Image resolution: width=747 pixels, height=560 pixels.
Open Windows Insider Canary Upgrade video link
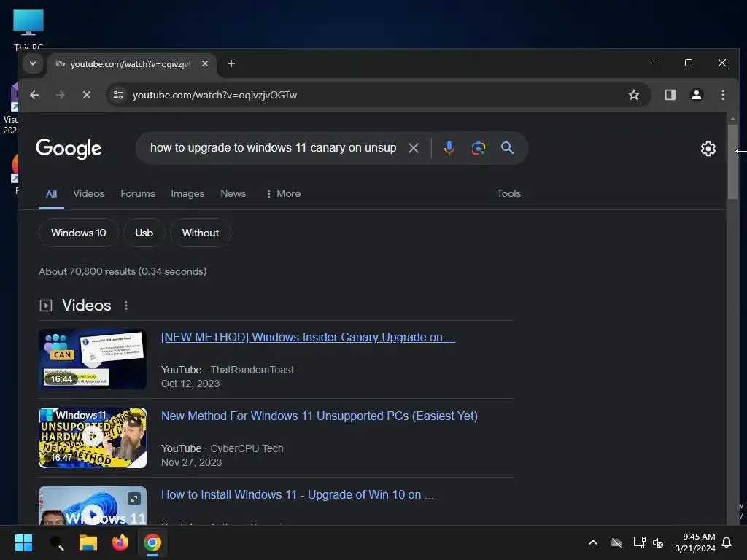[309, 337]
